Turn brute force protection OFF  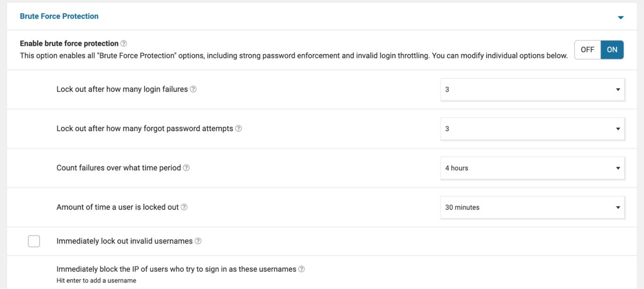587,49
